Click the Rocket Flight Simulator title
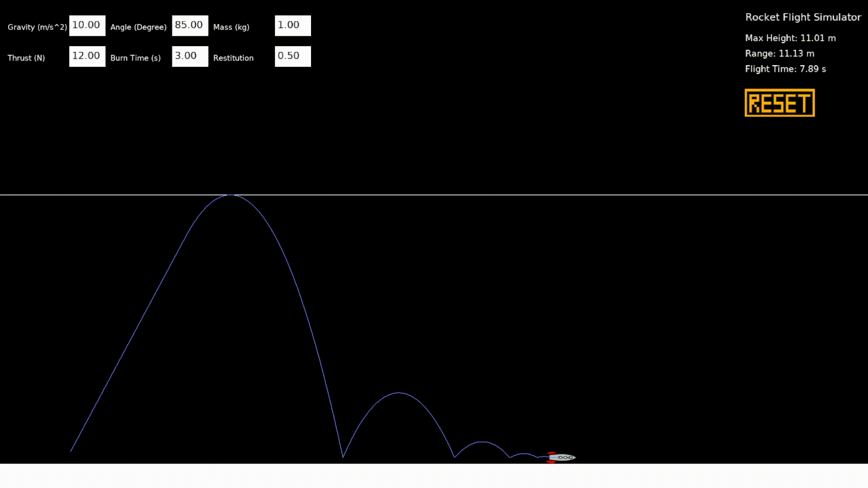This screenshot has width=868, height=488. tap(803, 17)
